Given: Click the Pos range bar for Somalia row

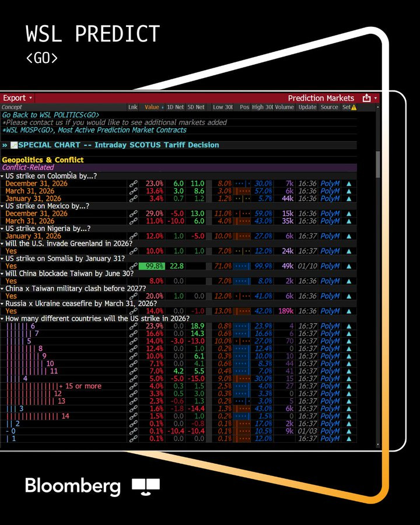Looking at the screenshot, I should 242,266.
